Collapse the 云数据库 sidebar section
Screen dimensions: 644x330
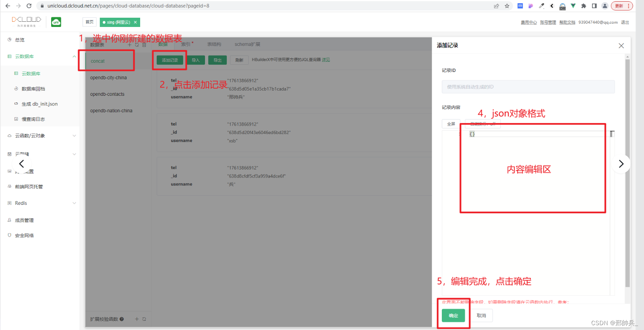tap(74, 56)
